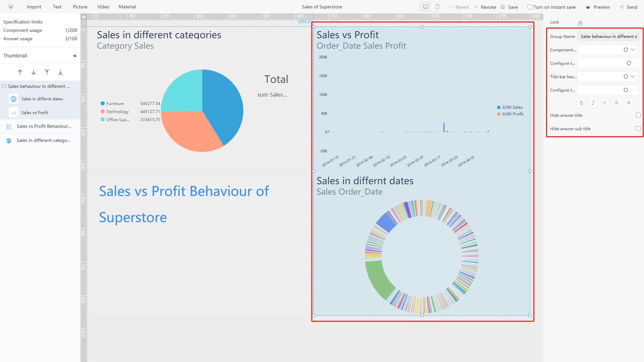
Task: Open first Configure t... color circle
Action: [629, 63]
